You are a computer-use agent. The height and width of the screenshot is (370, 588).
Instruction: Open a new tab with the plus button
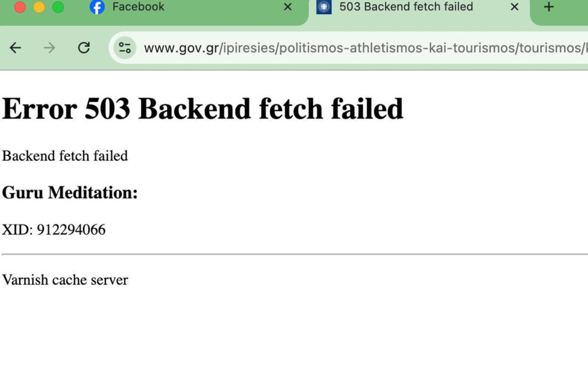[549, 6]
